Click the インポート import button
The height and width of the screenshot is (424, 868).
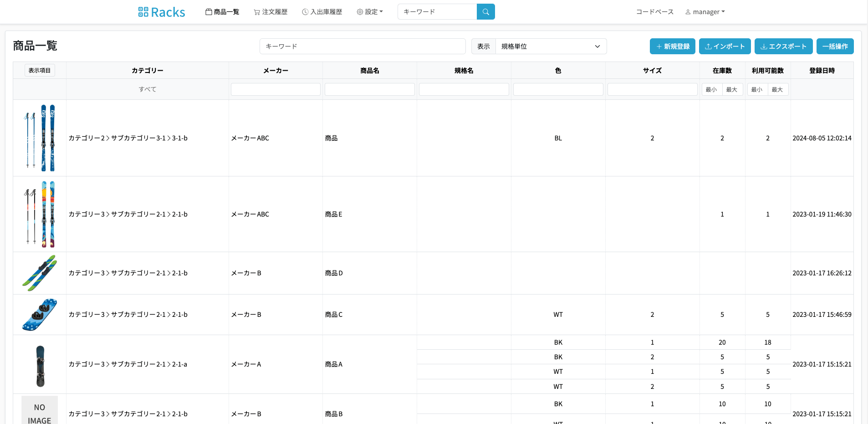[x=725, y=47]
